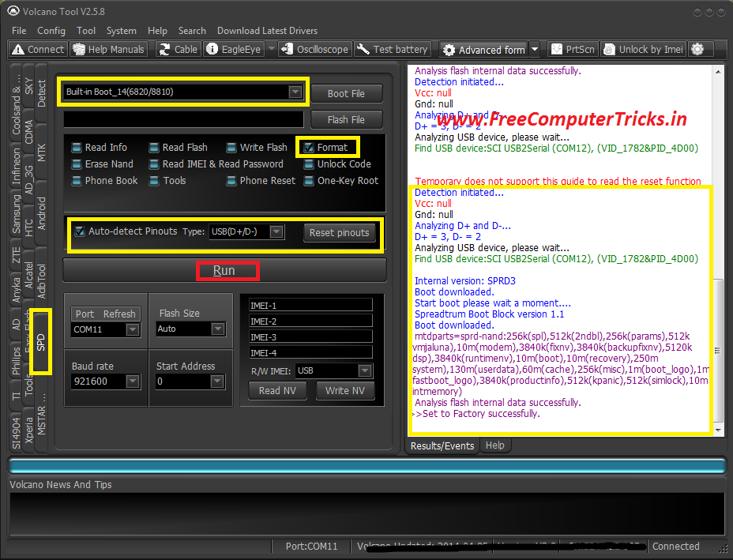Screen dimensions: 733x560
Task: Open the File menu
Action: pyautogui.click(x=19, y=31)
